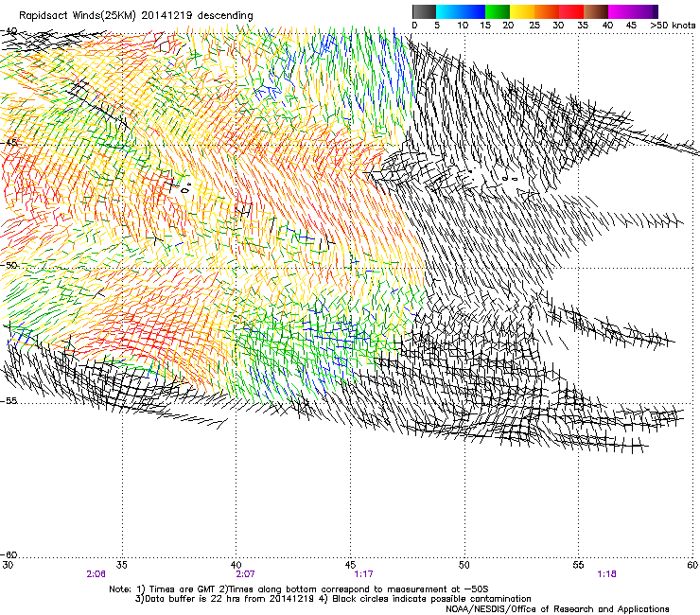Click the NOAA/NESDIS credit text

[x=557, y=609]
